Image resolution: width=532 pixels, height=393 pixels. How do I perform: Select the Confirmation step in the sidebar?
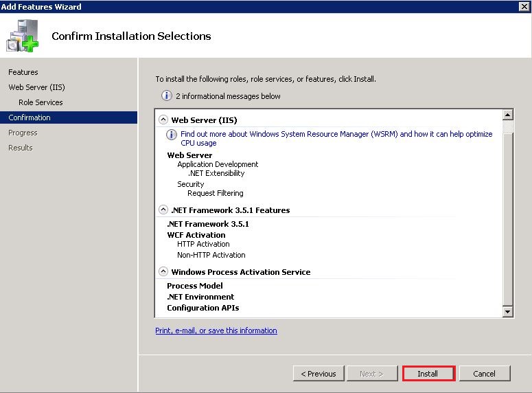[x=69, y=117]
